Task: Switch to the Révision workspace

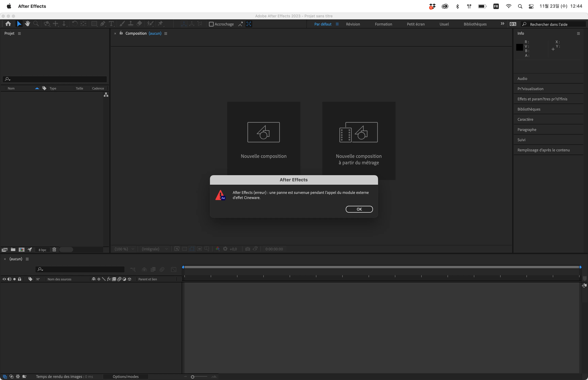Action: (x=353, y=24)
